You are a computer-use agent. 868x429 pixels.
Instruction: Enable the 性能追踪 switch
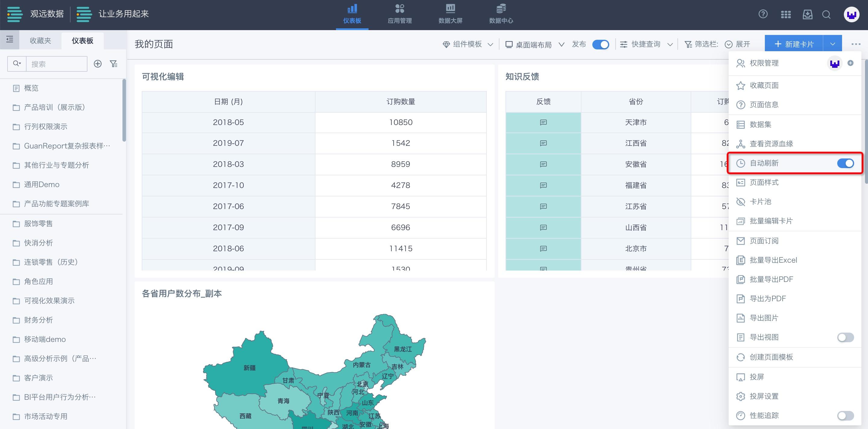(x=845, y=415)
